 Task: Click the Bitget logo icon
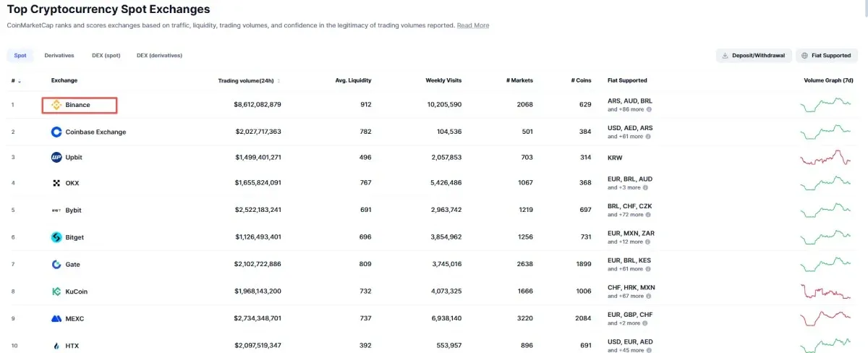[56, 237]
